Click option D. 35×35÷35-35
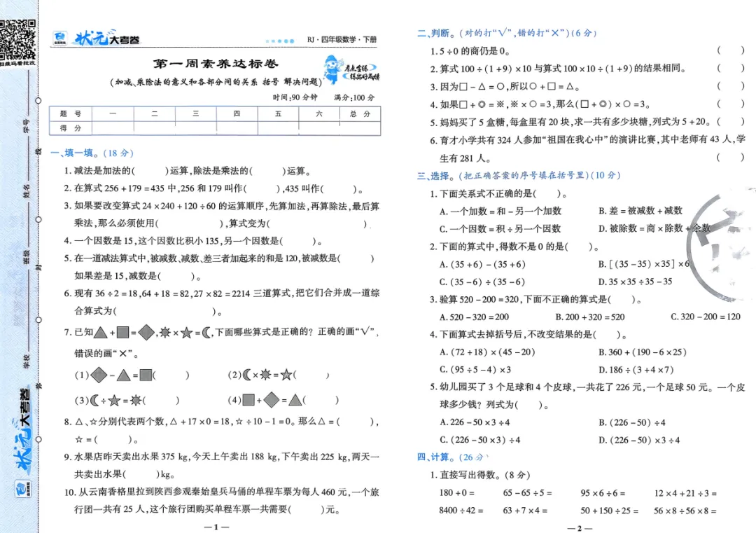Viewport: 756px width, 533px height. (x=635, y=282)
